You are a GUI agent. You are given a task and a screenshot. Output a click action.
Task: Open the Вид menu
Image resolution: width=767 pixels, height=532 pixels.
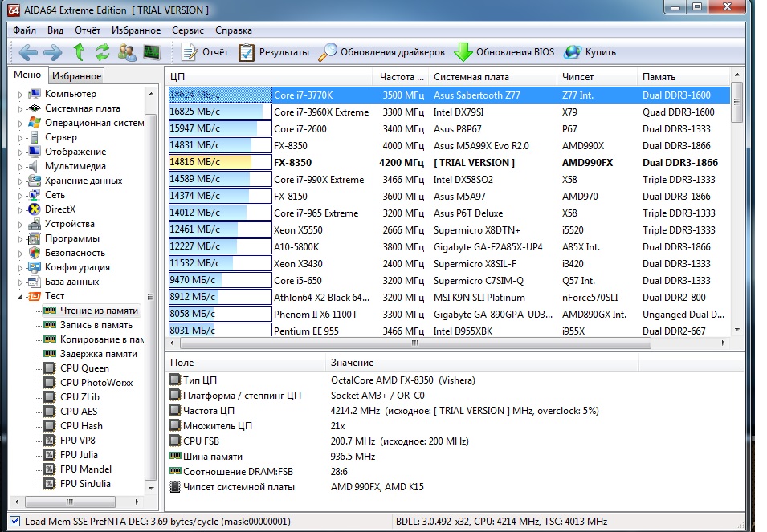click(x=55, y=30)
